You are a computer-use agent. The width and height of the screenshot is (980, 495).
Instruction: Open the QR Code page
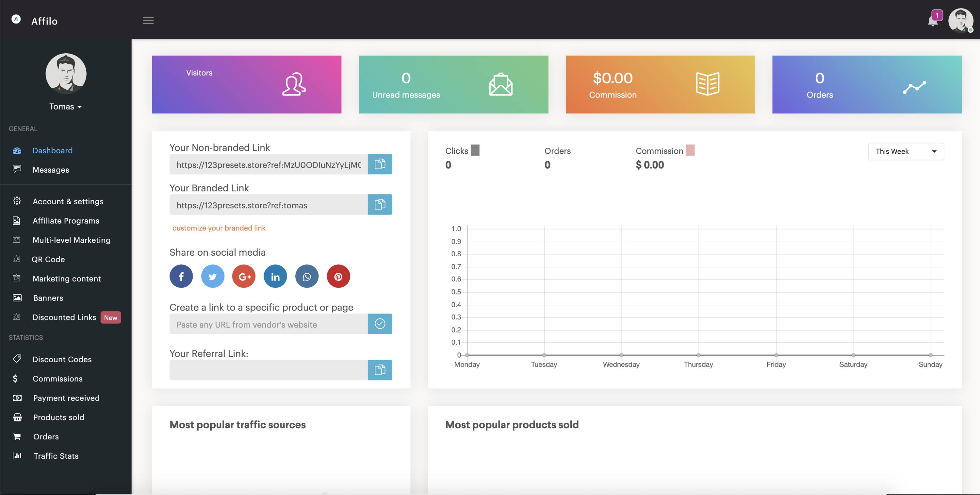point(48,259)
